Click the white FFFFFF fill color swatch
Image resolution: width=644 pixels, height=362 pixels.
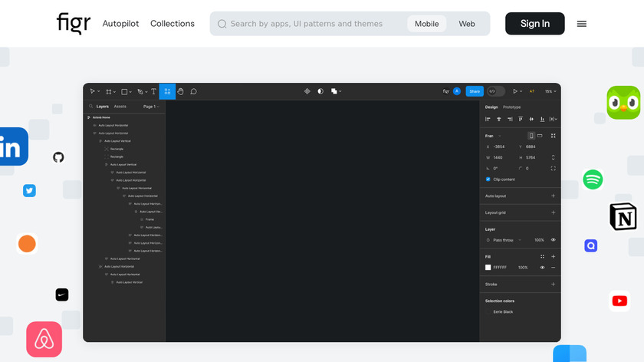click(x=488, y=268)
